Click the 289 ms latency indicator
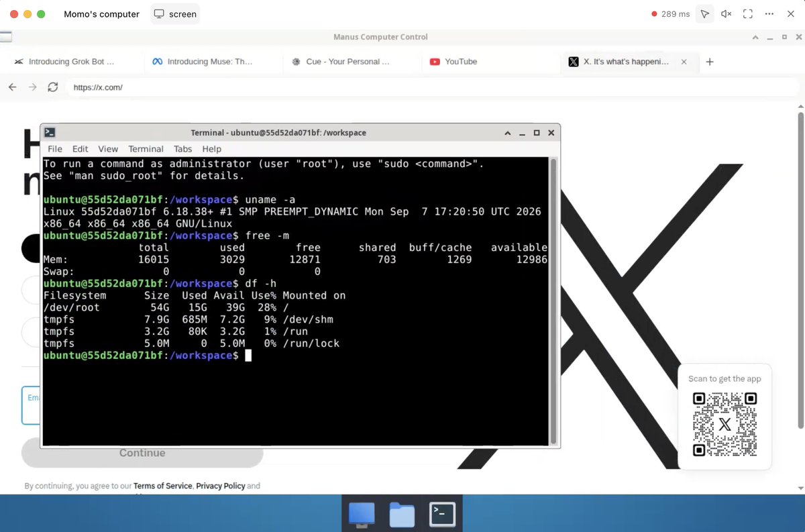This screenshot has height=532, width=805. coord(671,13)
